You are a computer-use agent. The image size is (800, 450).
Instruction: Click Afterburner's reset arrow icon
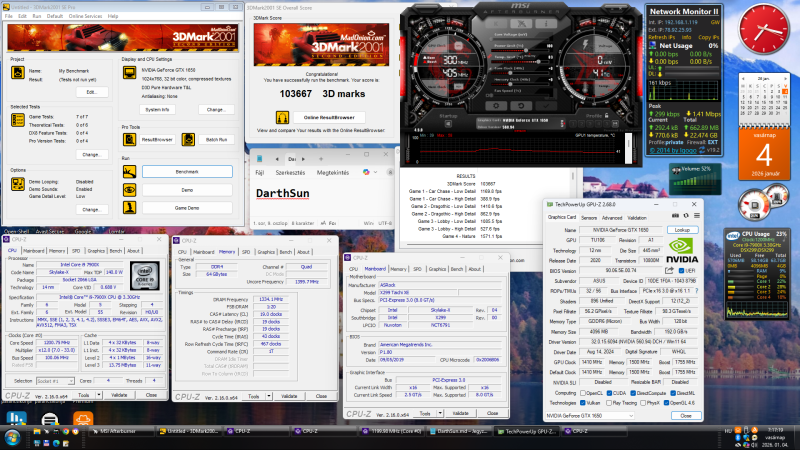(521, 106)
